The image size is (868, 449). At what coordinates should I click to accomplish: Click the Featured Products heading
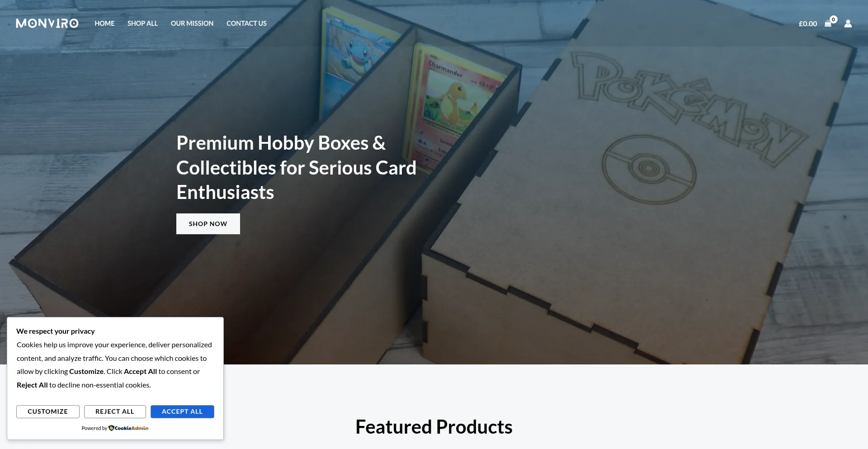pyautogui.click(x=434, y=427)
